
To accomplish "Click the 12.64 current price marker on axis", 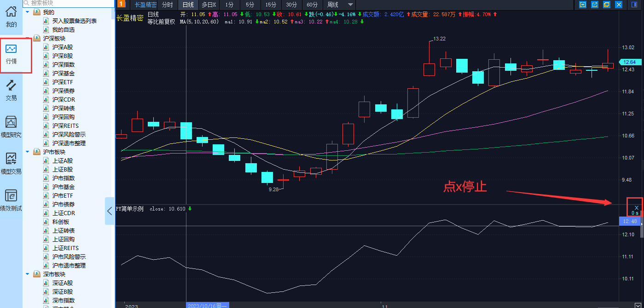I will point(629,62).
